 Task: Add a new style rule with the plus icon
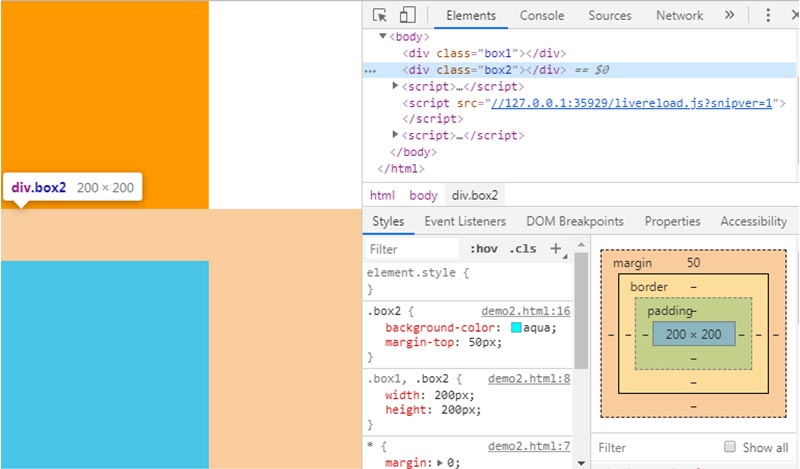[556, 249]
